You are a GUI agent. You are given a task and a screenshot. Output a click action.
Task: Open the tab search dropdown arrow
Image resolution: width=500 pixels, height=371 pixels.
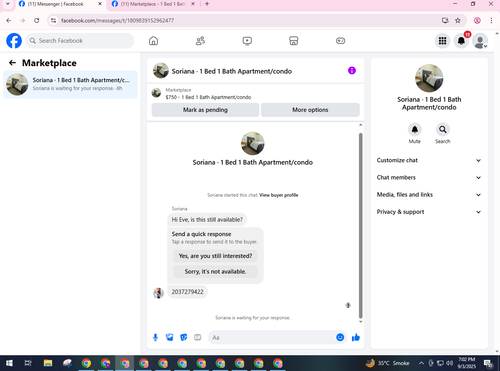8,4
